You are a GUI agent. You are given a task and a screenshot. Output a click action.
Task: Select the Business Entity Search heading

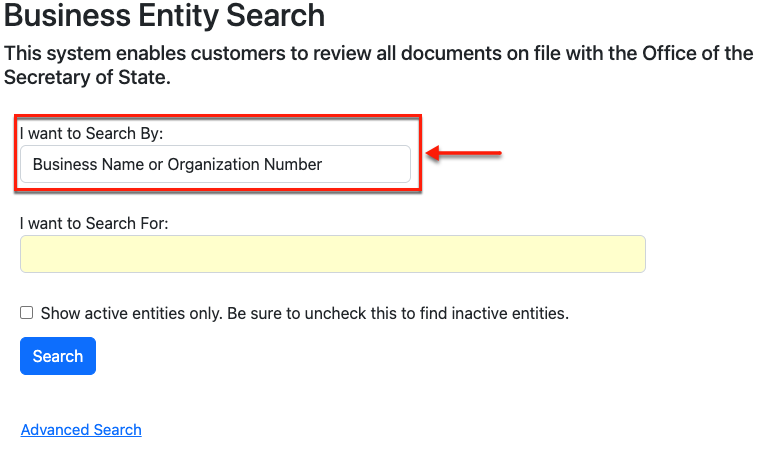164,15
